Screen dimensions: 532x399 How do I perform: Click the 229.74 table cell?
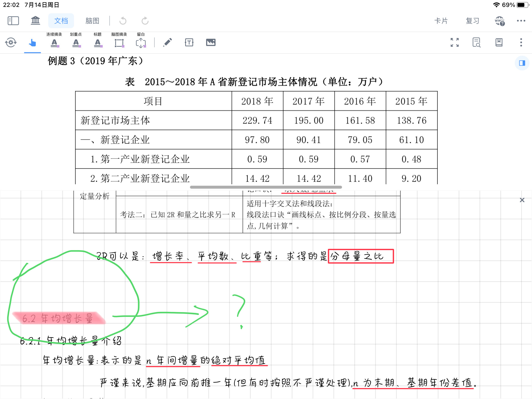tap(257, 120)
